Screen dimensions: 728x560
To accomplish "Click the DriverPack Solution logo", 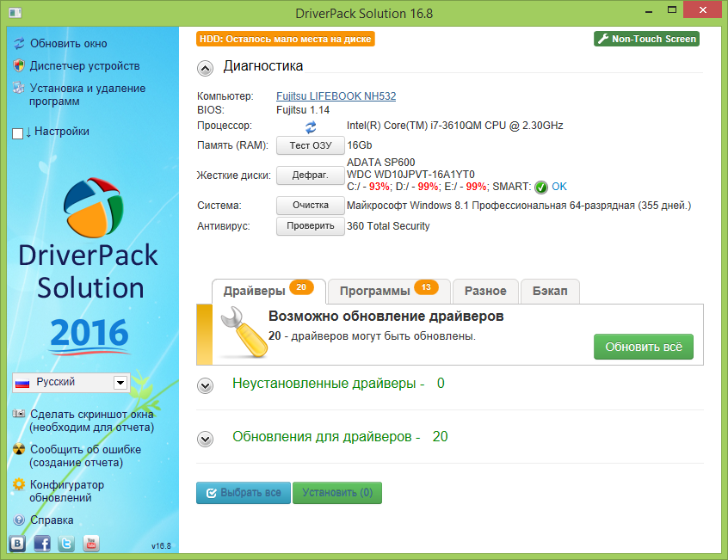I will [93, 207].
